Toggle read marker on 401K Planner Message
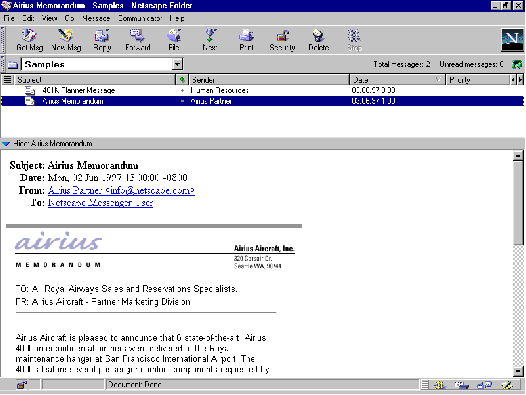The image size is (526, 395). [182, 90]
